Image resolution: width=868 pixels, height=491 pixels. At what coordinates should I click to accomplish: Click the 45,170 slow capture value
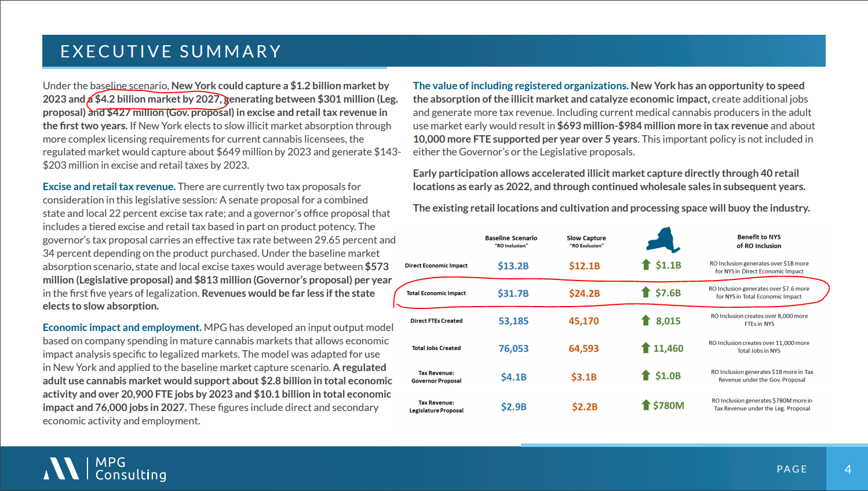[583, 321]
